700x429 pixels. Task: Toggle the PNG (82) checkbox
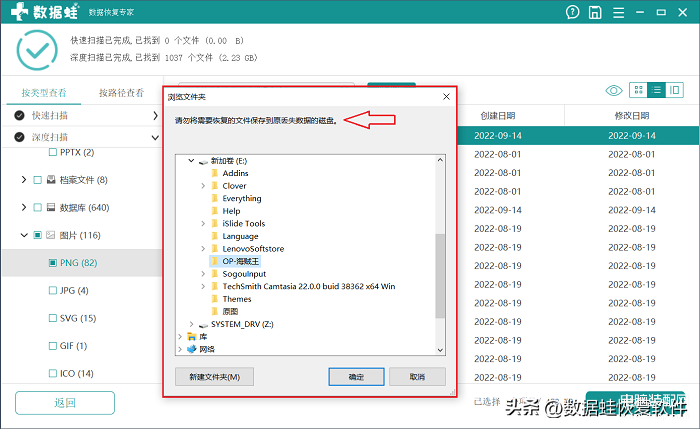52,263
